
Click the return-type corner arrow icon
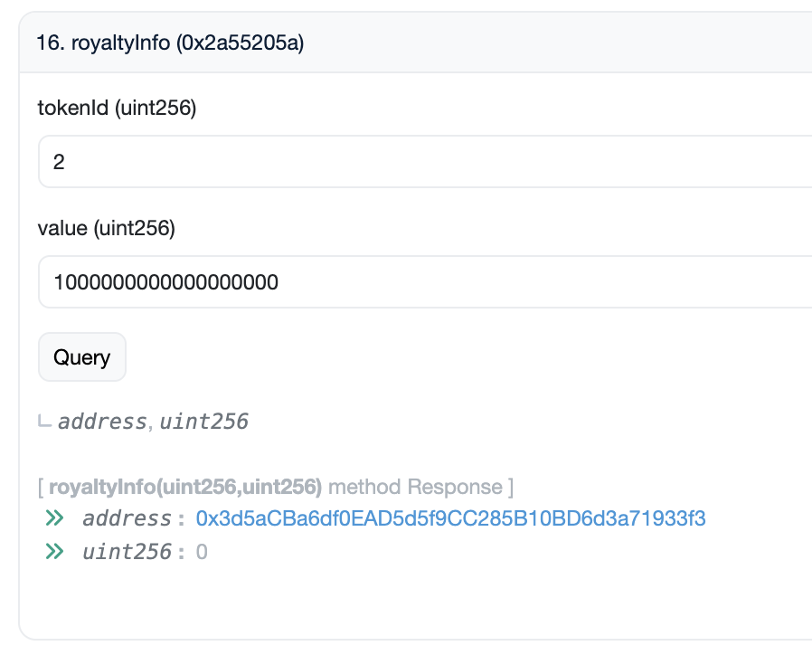tap(44, 422)
